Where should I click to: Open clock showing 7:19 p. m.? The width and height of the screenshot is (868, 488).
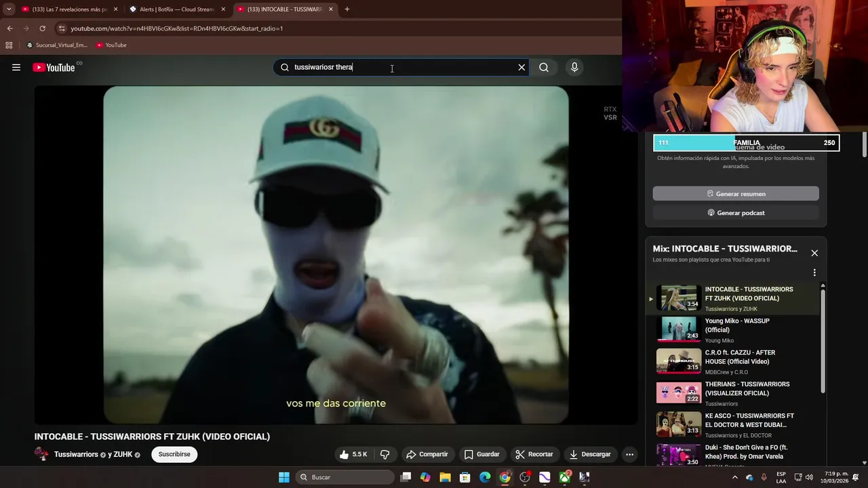(x=836, y=477)
